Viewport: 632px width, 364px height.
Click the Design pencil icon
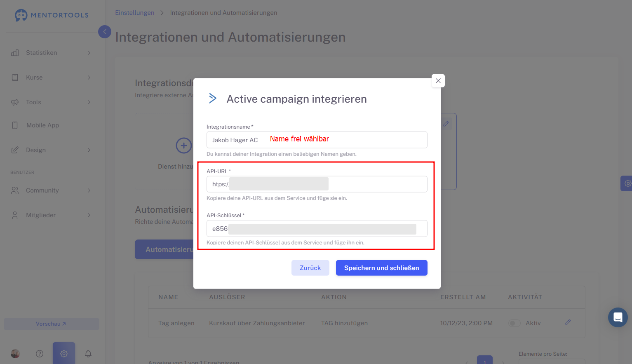15,150
